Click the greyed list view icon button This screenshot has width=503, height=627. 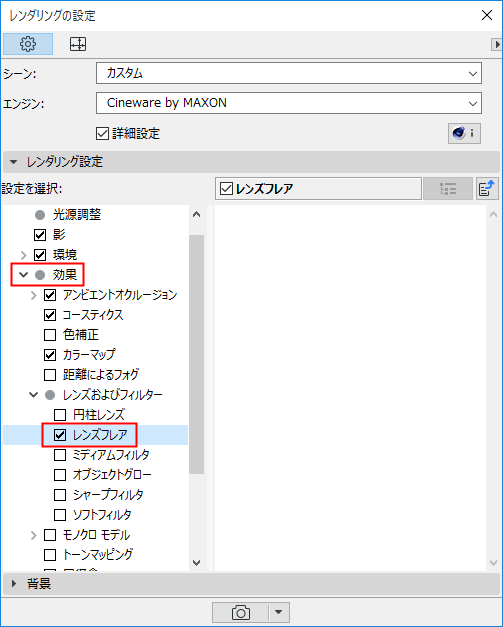click(448, 188)
